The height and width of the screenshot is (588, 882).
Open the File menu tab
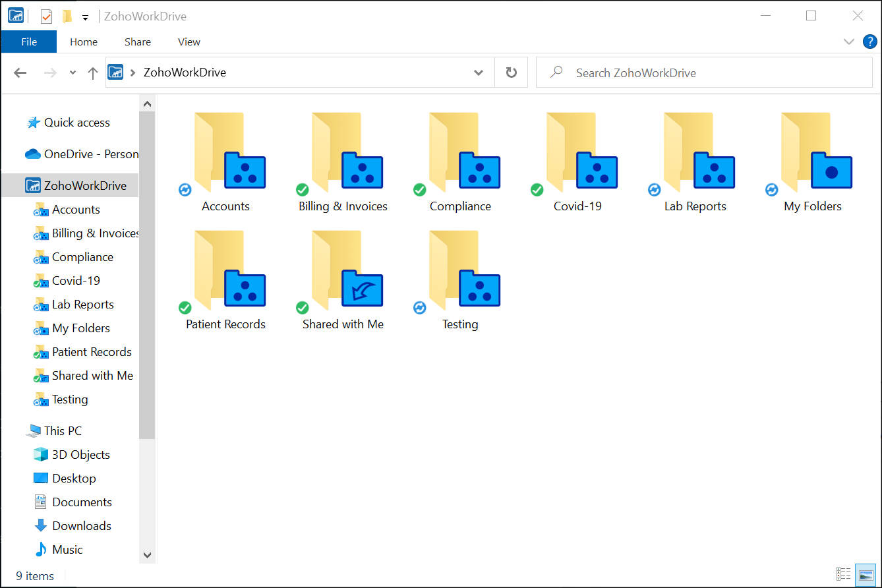29,42
